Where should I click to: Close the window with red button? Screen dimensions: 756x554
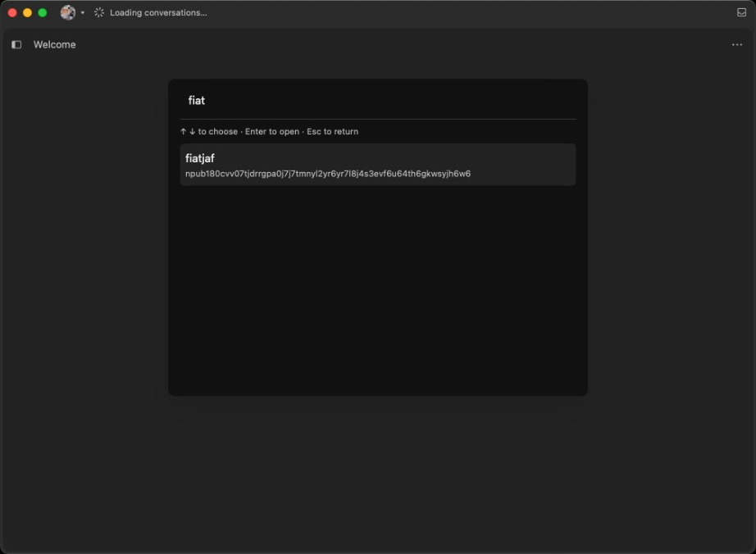(x=12, y=12)
